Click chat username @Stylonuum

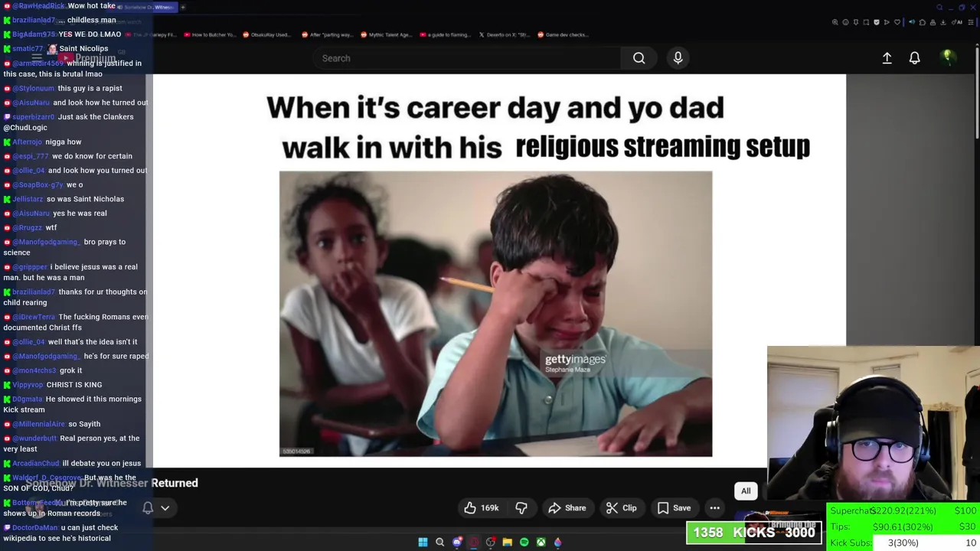pos(34,89)
